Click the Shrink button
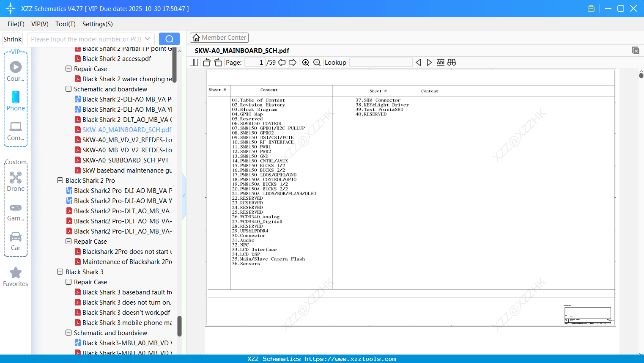644x363 pixels. (13, 39)
